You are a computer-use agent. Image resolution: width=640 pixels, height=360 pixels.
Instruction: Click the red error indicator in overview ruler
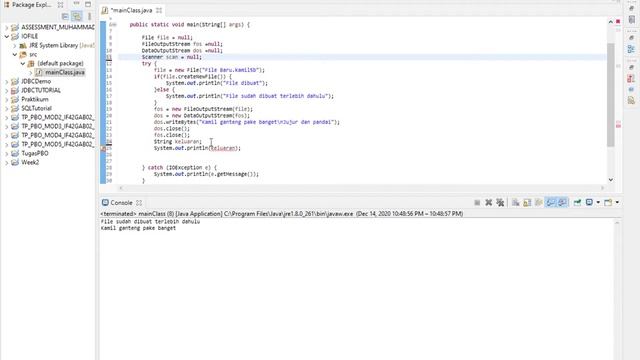618,21
